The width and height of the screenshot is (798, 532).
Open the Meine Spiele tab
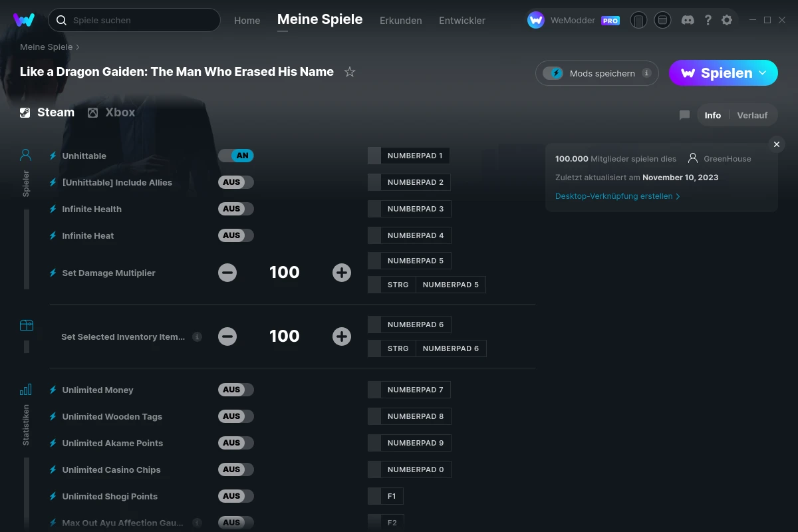click(320, 19)
